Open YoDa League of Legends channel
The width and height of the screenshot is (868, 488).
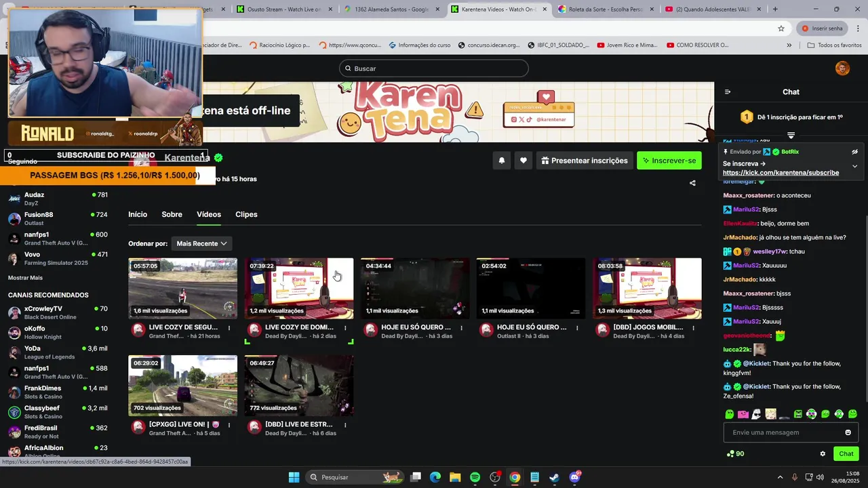point(58,352)
